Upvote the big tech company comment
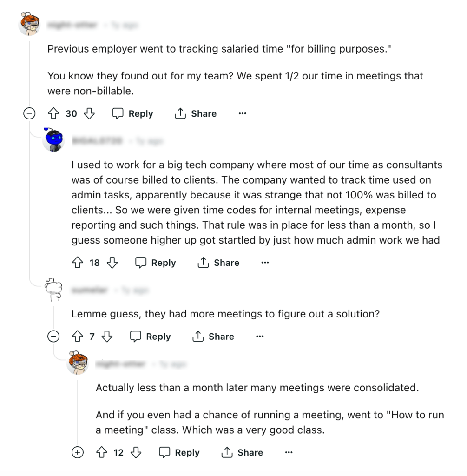 (77, 263)
